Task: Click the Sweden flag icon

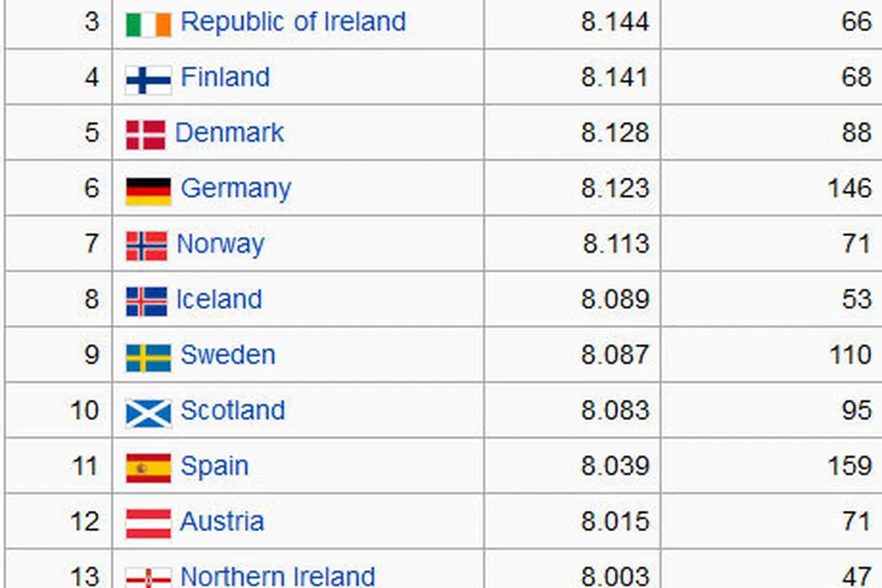Action: (x=149, y=357)
